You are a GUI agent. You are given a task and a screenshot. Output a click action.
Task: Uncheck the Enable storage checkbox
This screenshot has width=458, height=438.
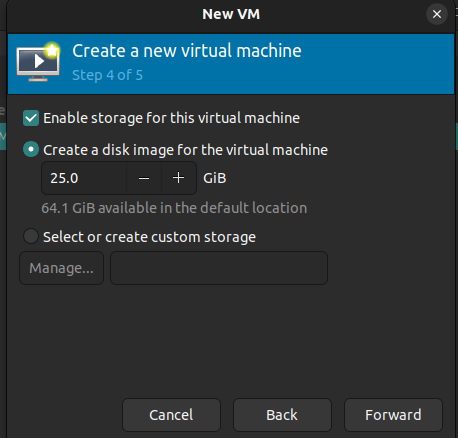pos(31,118)
